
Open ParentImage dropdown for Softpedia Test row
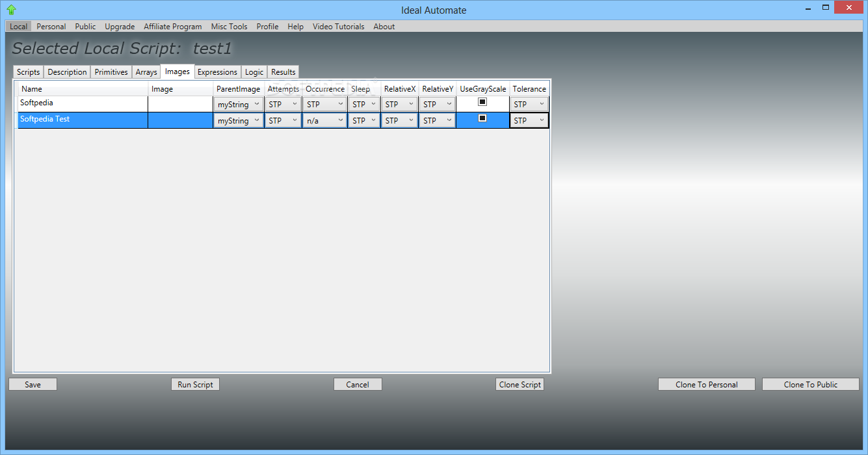[x=239, y=120]
